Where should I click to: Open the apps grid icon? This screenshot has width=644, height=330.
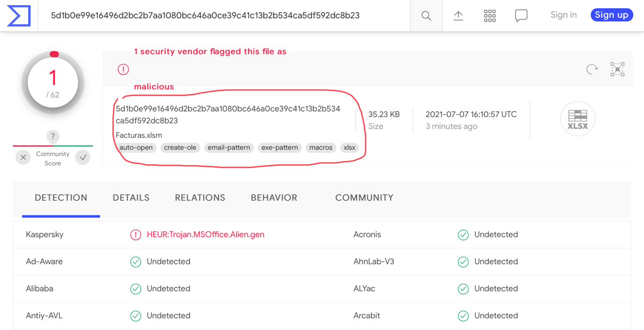coord(490,15)
